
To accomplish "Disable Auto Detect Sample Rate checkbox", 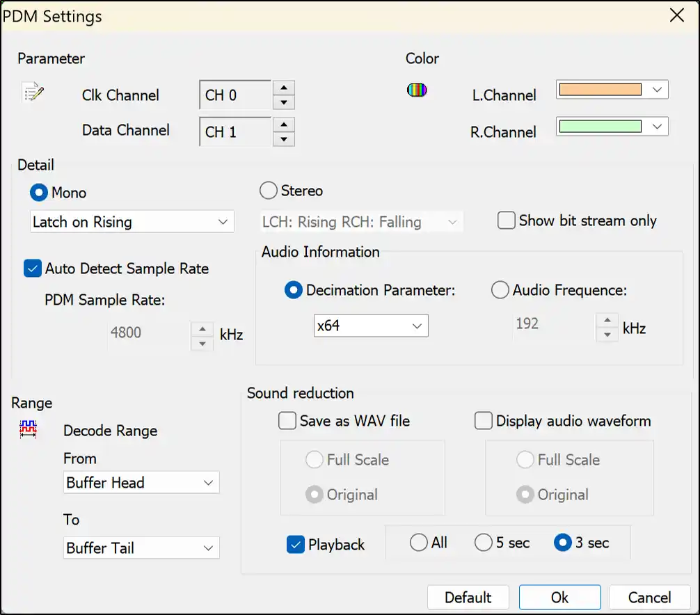I will click(x=33, y=269).
